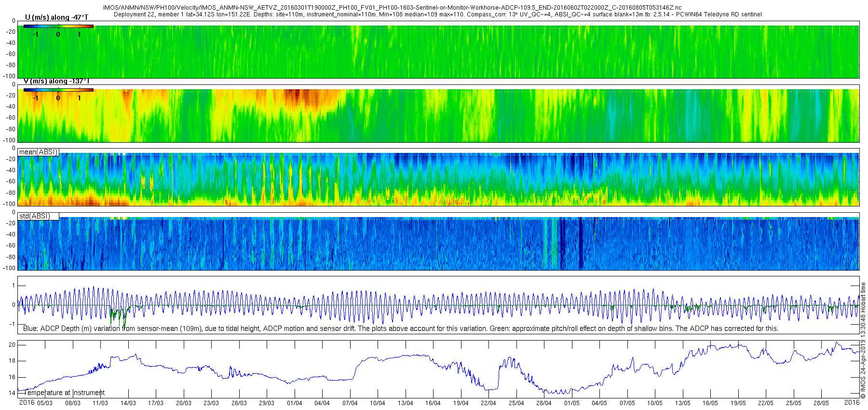Click the 'Temperature at Instrument' label
This screenshot has height=410, width=868.
(65, 393)
